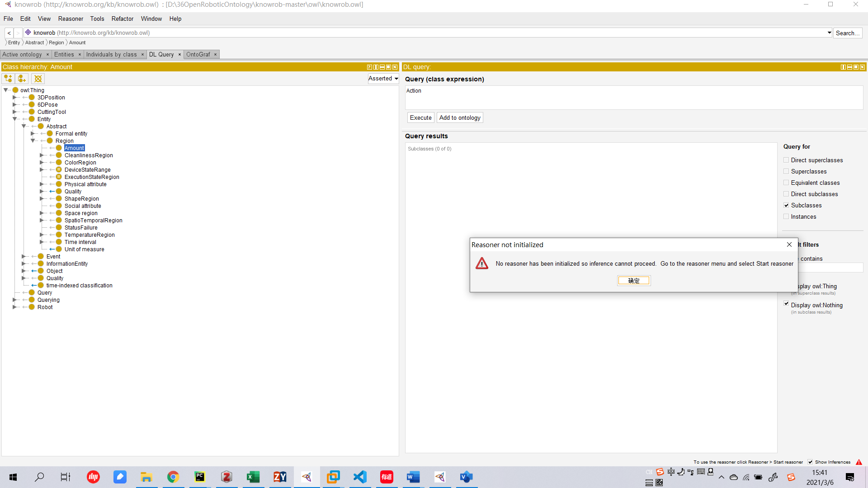The height and width of the screenshot is (488, 868).
Task: Collapse the Region tree node
Action: point(33,141)
